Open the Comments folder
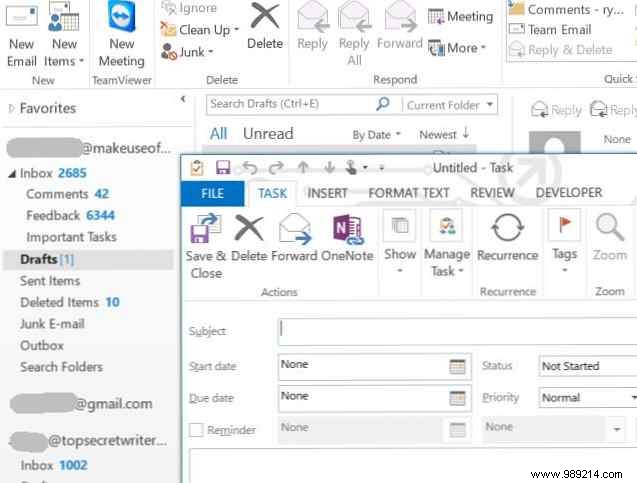This screenshot has height=483, width=637. coord(67,194)
